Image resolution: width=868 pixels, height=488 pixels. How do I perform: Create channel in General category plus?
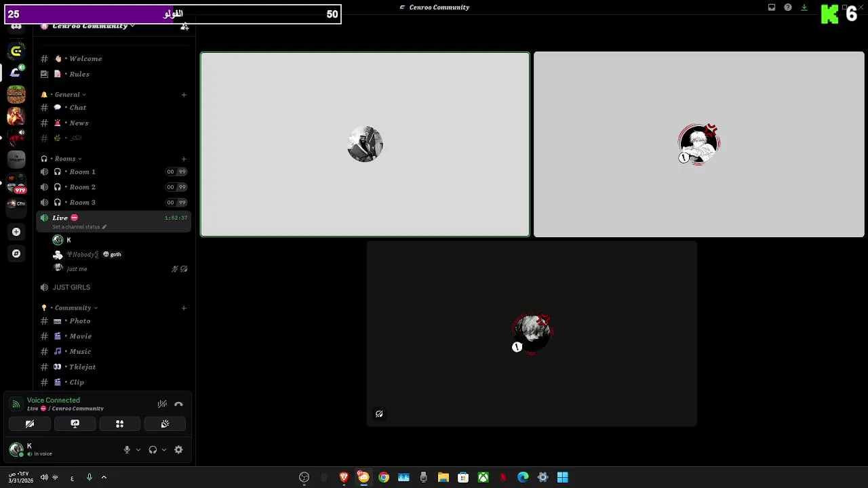pyautogui.click(x=184, y=95)
